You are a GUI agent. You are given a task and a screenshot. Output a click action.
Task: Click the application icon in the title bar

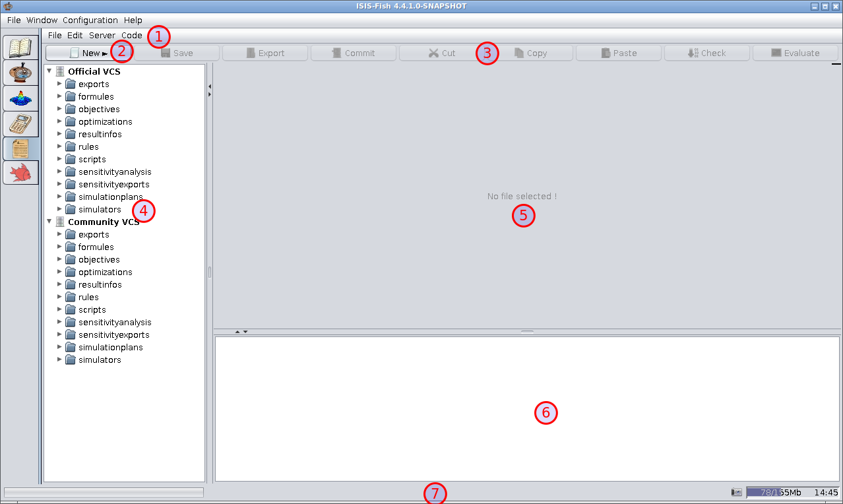point(8,6)
